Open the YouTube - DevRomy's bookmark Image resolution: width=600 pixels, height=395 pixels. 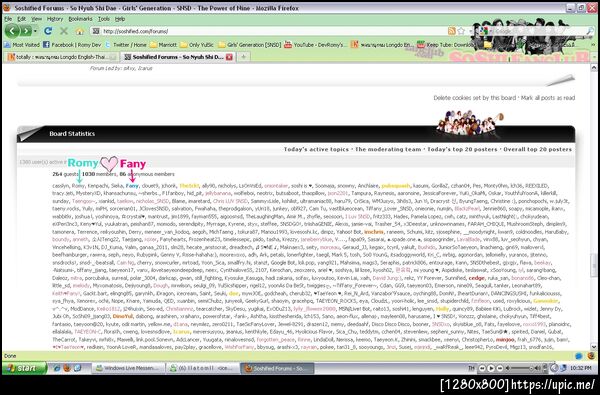point(316,45)
